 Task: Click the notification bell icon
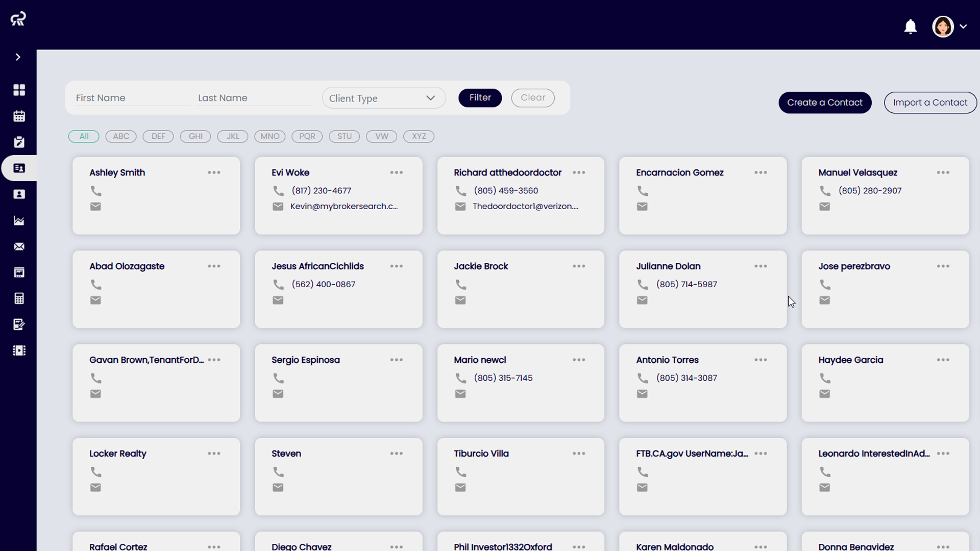pyautogui.click(x=910, y=27)
